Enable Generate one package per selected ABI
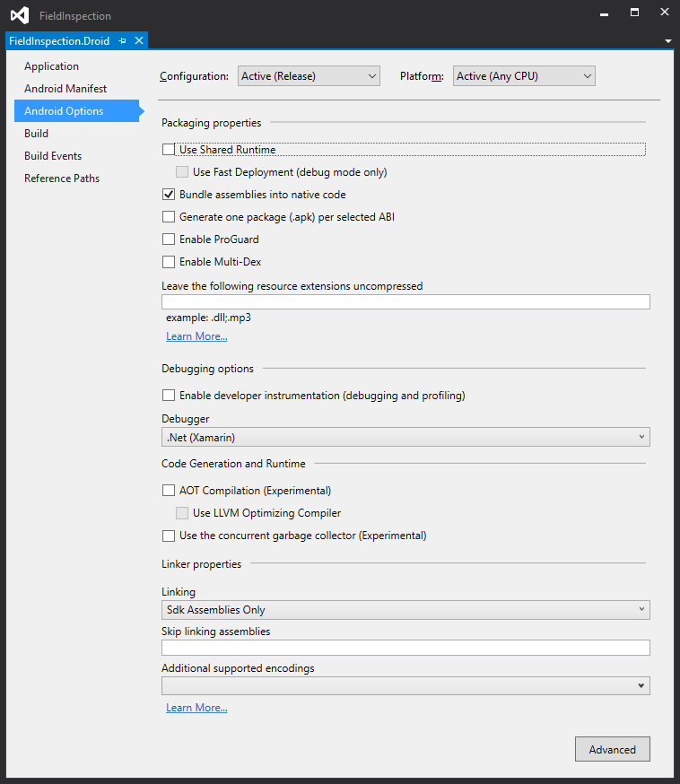The image size is (680, 784). click(169, 217)
